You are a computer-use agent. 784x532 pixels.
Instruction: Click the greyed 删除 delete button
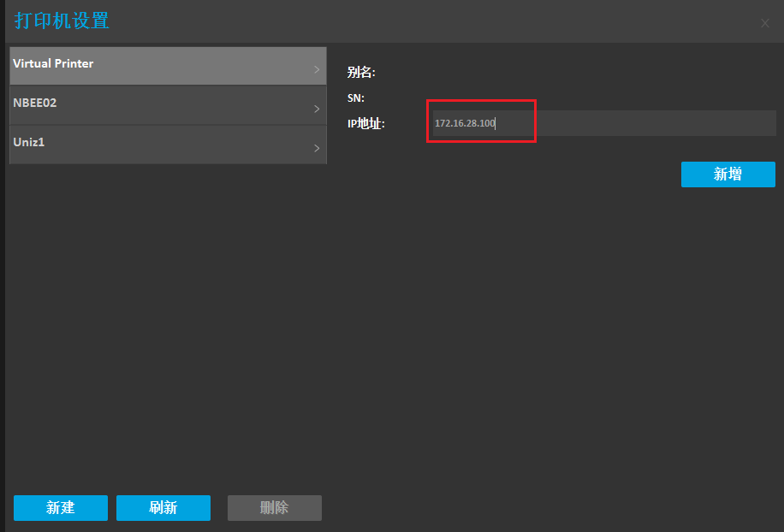[x=275, y=508]
